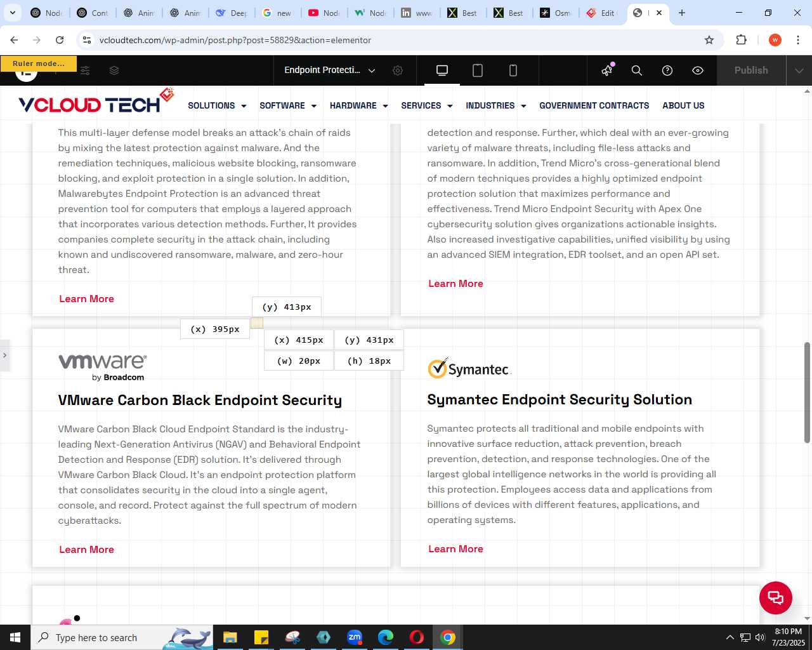Select Symantec Endpoint Security Solution heading

point(560,400)
